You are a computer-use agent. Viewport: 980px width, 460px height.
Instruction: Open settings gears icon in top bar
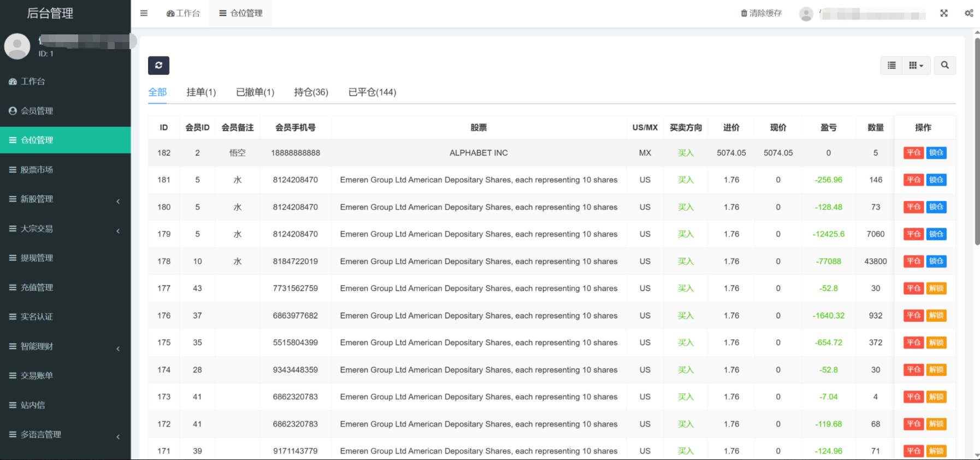(969, 13)
